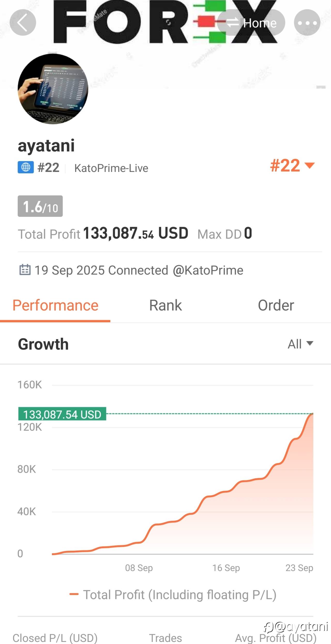Image resolution: width=331 pixels, height=644 pixels.
Task: Expand the orange #22 account dropdown
Action: point(292,165)
